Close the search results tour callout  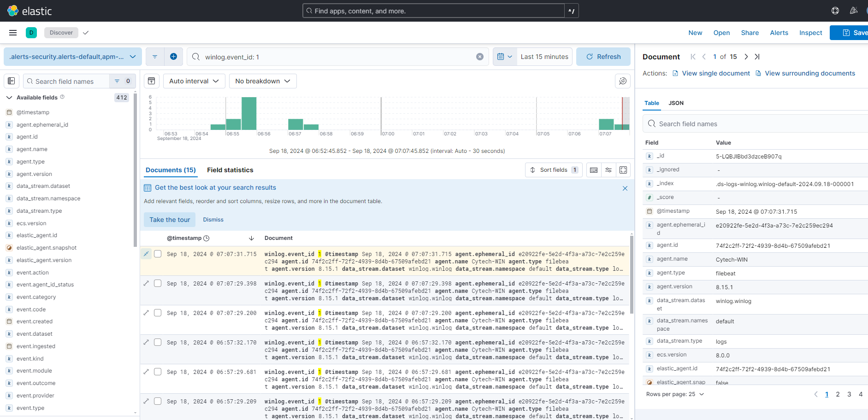point(625,188)
